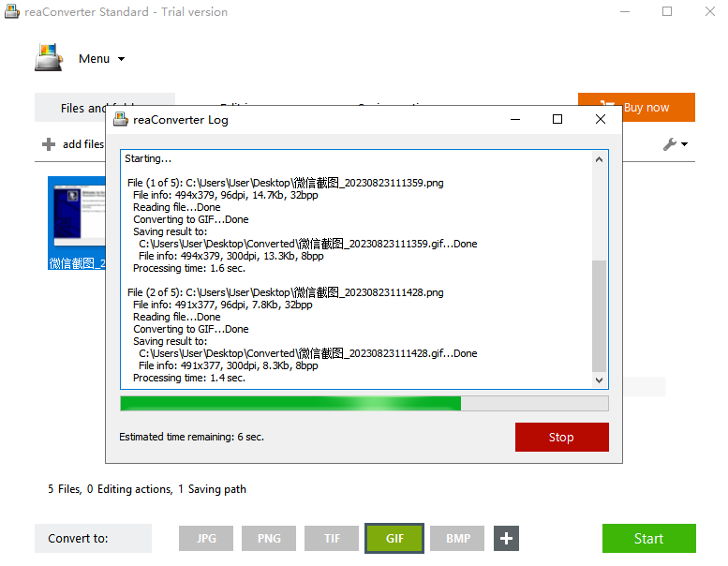The width and height of the screenshot is (728, 566).
Task: Stop the conversion process
Action: [x=561, y=437]
